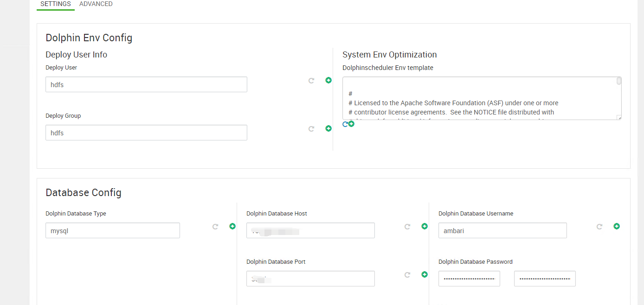644x305 pixels.
Task: Focus the Deploy Group input field
Action: point(146,133)
